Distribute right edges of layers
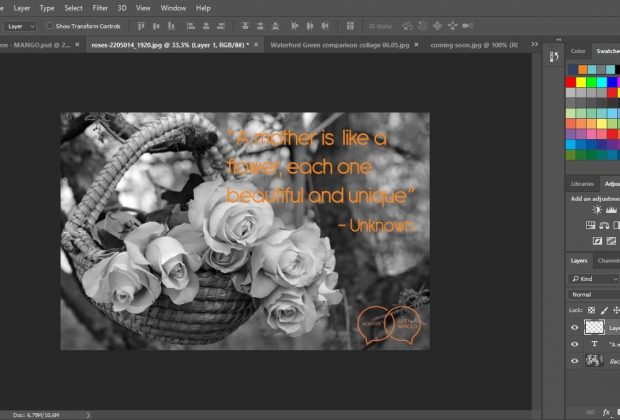Screen dimensions: 620x420 [x=325, y=26]
